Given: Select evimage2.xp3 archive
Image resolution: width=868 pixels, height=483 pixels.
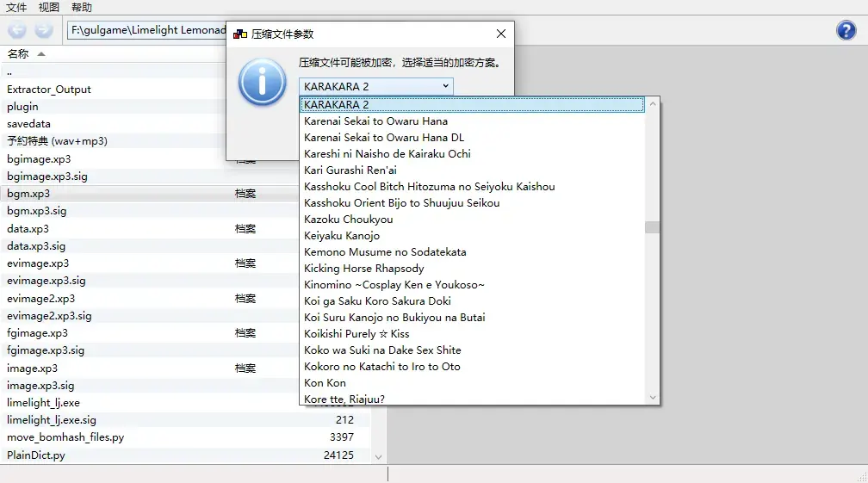Looking at the screenshot, I should (x=40, y=298).
